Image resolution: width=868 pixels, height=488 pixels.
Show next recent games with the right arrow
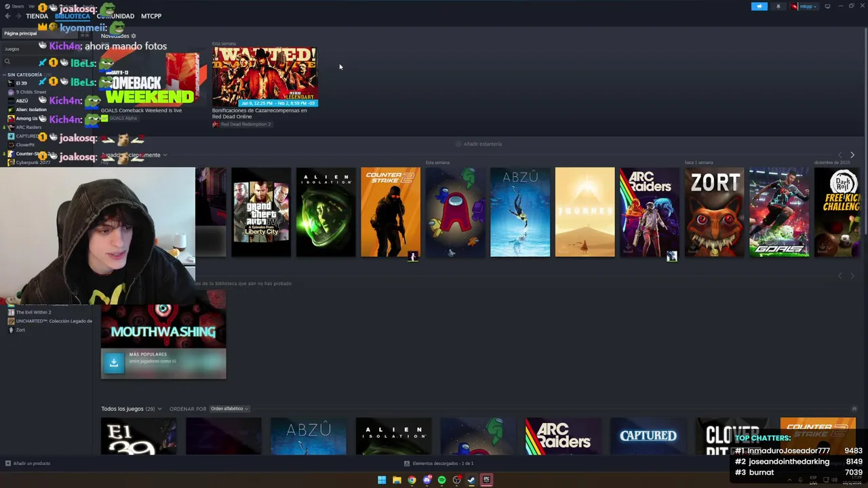coord(852,155)
